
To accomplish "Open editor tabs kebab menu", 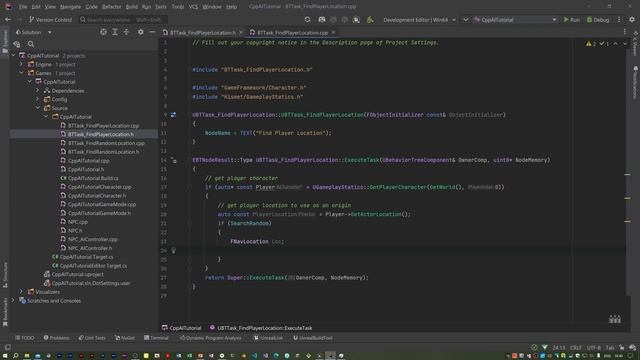I will (624, 32).
